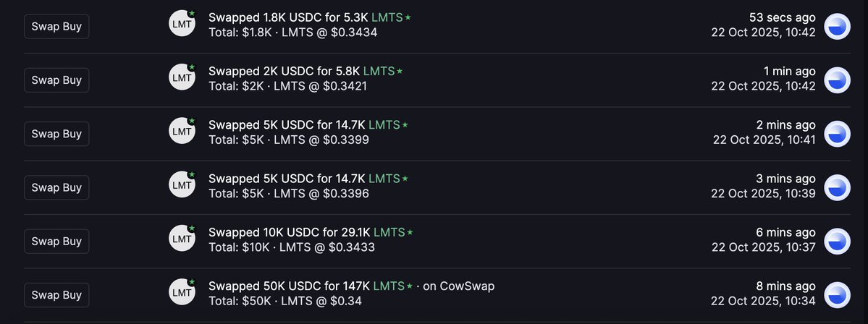Click LMTS link in 5.8K swap row
The width and height of the screenshot is (868, 324).
pos(379,71)
